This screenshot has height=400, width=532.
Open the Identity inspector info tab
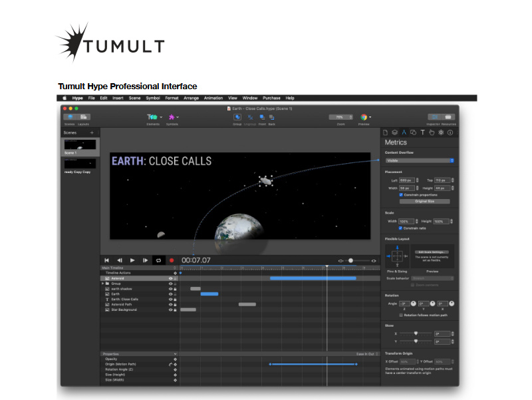click(x=450, y=132)
